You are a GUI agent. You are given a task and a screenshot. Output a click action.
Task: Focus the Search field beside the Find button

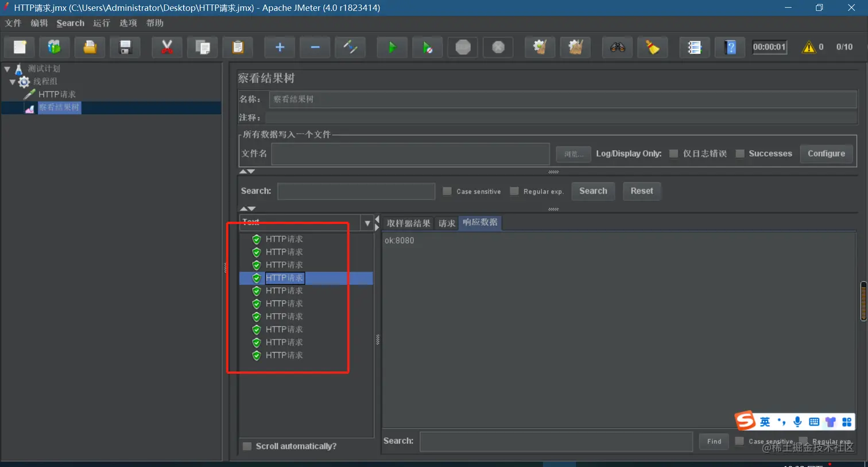[556, 441]
